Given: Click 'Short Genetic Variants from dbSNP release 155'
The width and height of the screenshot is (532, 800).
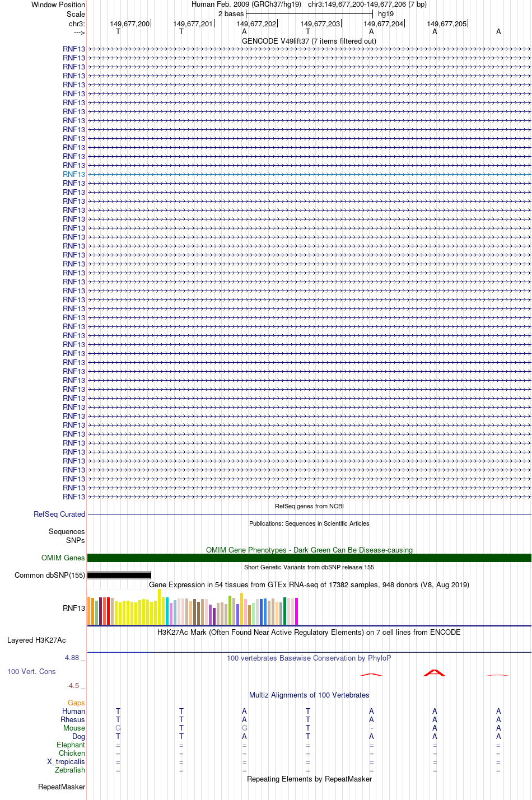Looking at the screenshot, I should [309, 567].
